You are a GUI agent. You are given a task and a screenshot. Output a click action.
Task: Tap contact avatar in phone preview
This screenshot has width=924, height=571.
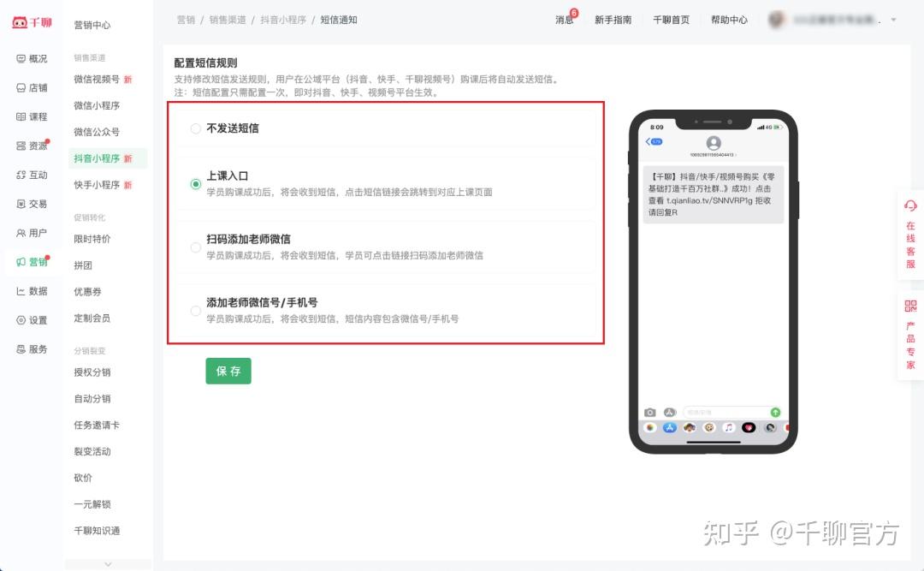click(x=714, y=143)
